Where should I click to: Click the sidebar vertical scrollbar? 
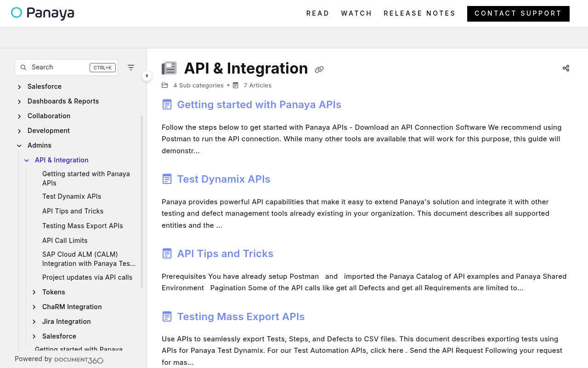pyautogui.click(x=141, y=201)
